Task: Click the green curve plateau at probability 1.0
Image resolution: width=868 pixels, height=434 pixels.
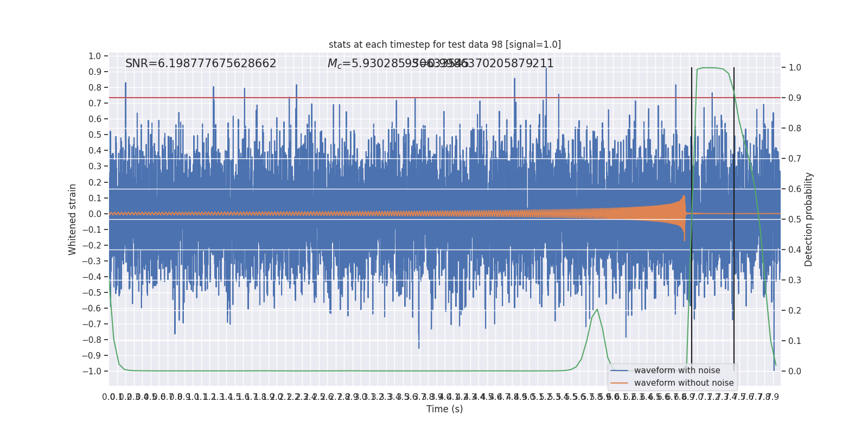Action: pyautogui.click(x=710, y=68)
